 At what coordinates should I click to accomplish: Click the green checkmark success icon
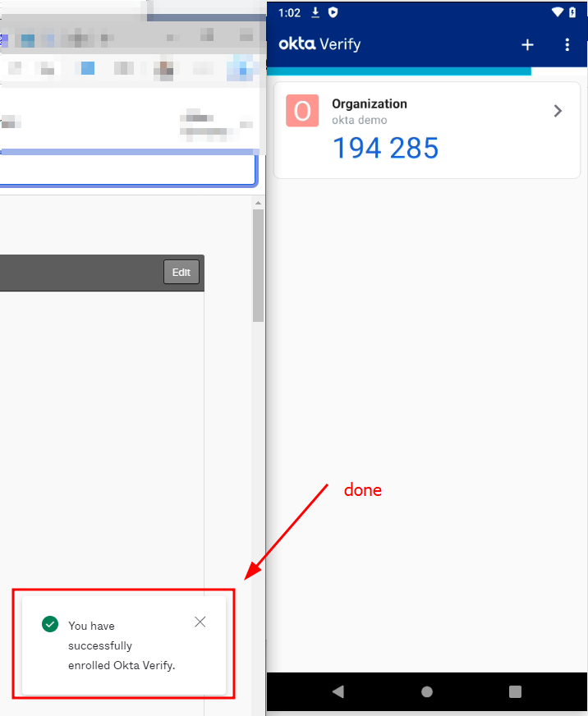click(x=50, y=624)
